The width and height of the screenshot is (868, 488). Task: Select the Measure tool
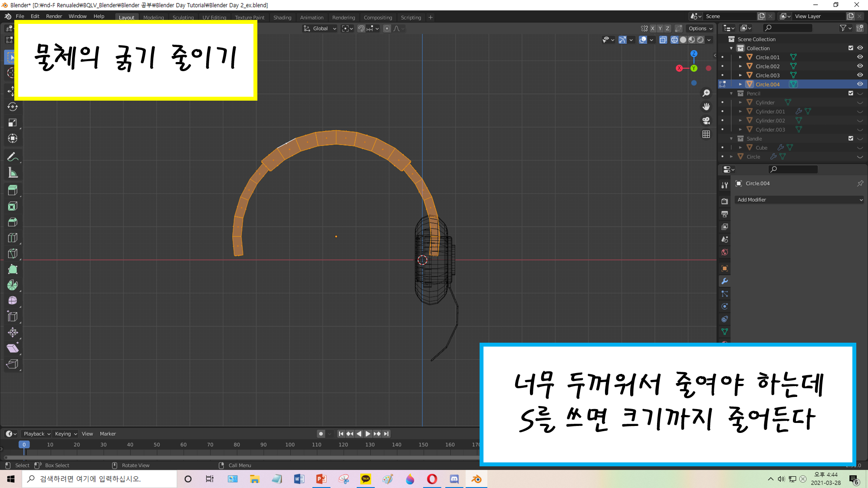pyautogui.click(x=13, y=173)
